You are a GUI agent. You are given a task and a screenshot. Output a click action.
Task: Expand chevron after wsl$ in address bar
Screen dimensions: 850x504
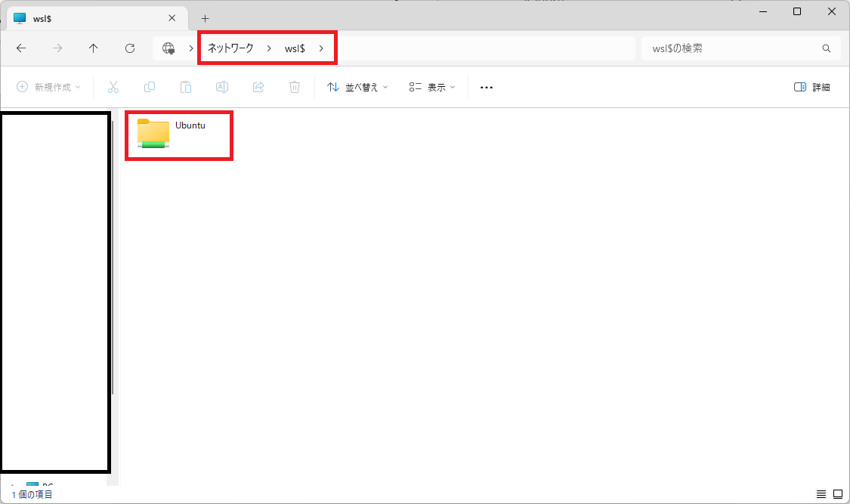pyautogui.click(x=321, y=48)
